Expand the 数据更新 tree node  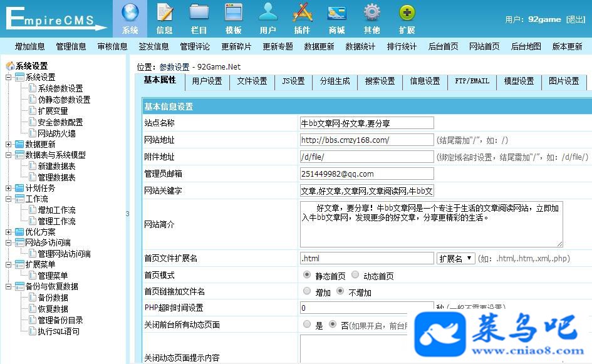pyautogui.click(x=8, y=144)
